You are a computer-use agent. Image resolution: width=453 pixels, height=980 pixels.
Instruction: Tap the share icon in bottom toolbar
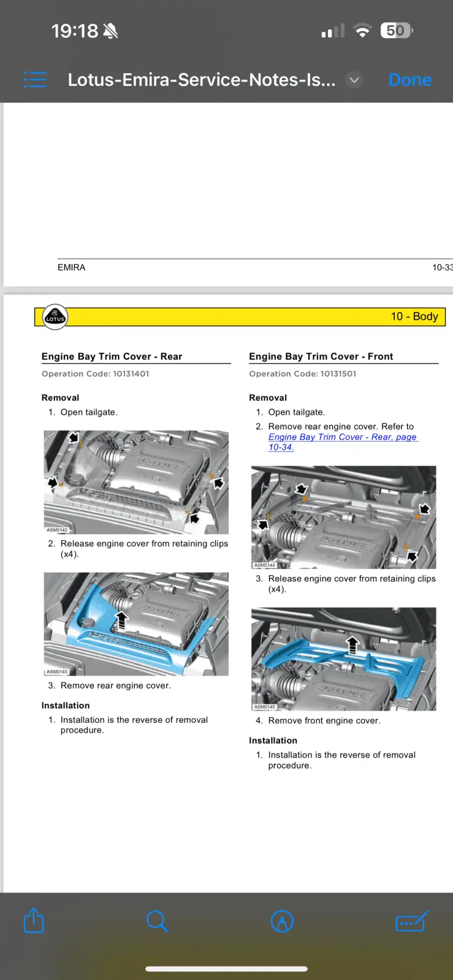[34, 921]
